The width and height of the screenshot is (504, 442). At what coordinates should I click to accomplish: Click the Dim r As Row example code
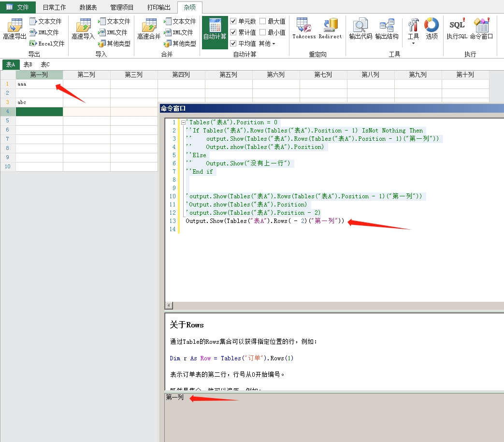click(x=232, y=358)
